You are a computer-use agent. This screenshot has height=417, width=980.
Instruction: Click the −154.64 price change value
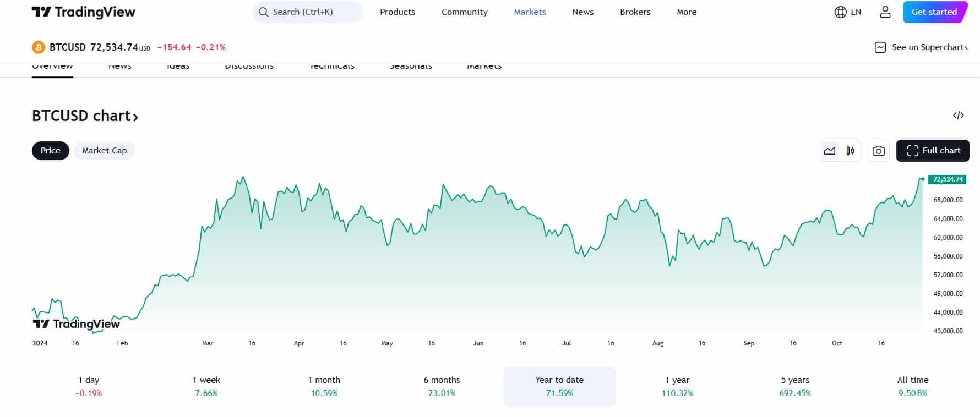(174, 47)
